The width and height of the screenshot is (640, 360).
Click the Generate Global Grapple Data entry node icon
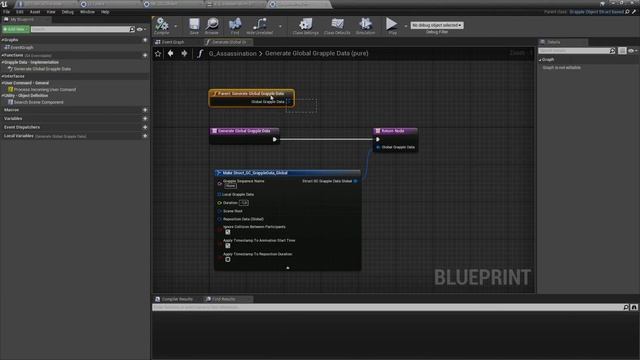(x=214, y=131)
